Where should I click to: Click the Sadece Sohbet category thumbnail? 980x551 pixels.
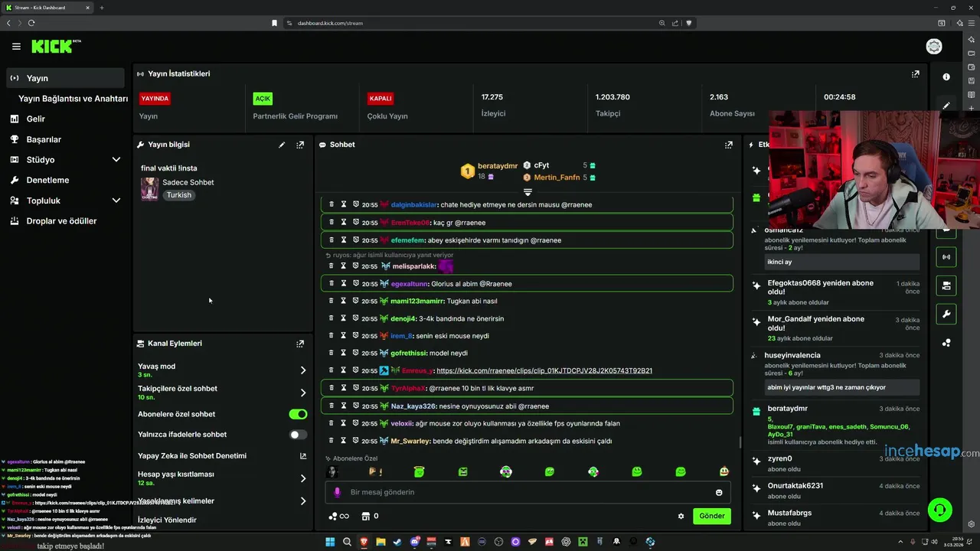pyautogui.click(x=149, y=189)
